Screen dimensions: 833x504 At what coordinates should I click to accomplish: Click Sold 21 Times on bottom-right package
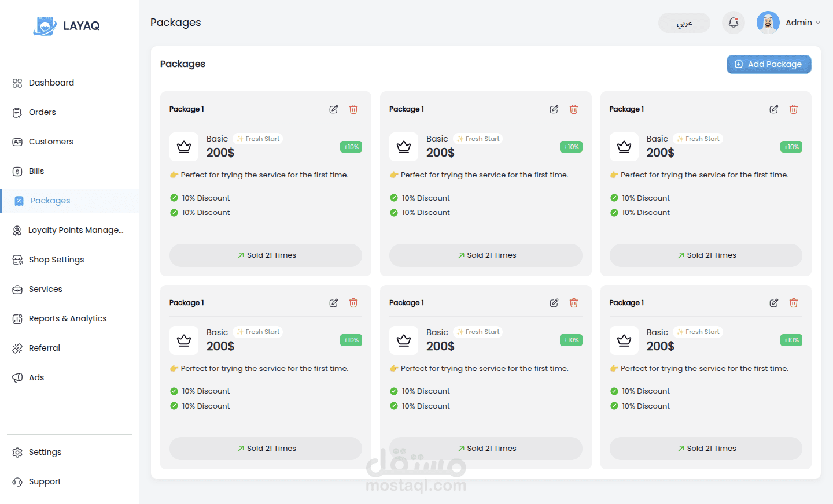pyautogui.click(x=706, y=449)
